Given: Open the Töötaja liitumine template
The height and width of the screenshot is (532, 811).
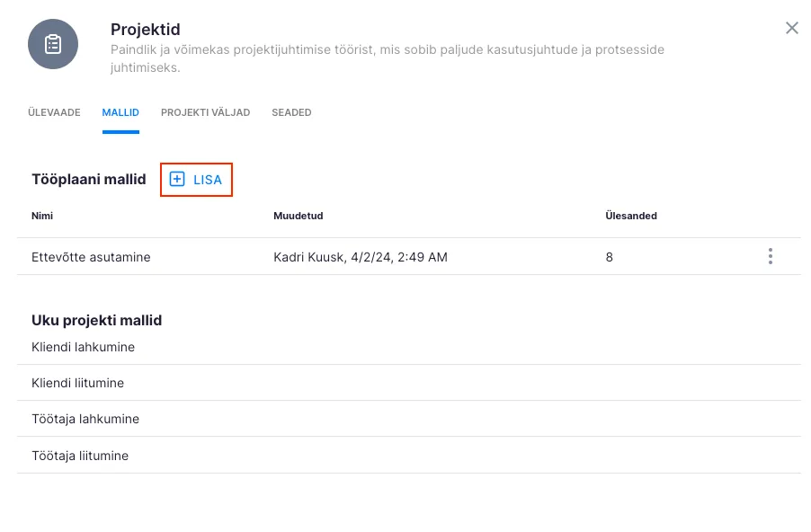Looking at the screenshot, I should pyautogui.click(x=80, y=456).
